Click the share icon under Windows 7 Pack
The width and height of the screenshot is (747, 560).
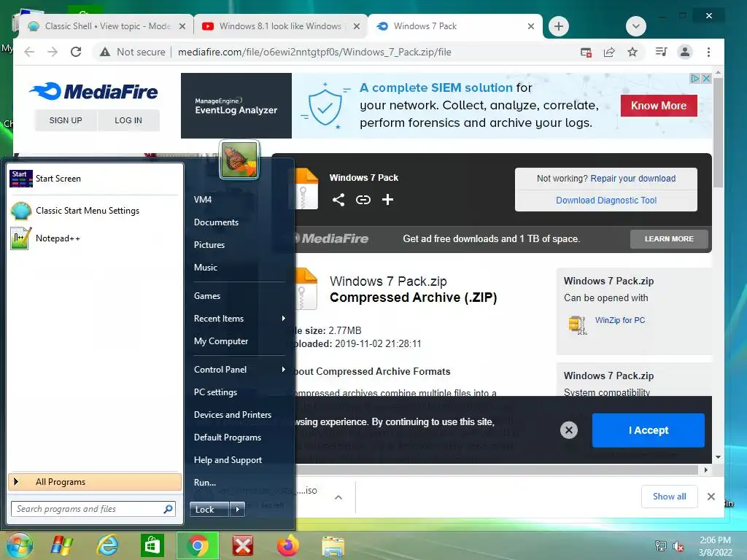(338, 200)
